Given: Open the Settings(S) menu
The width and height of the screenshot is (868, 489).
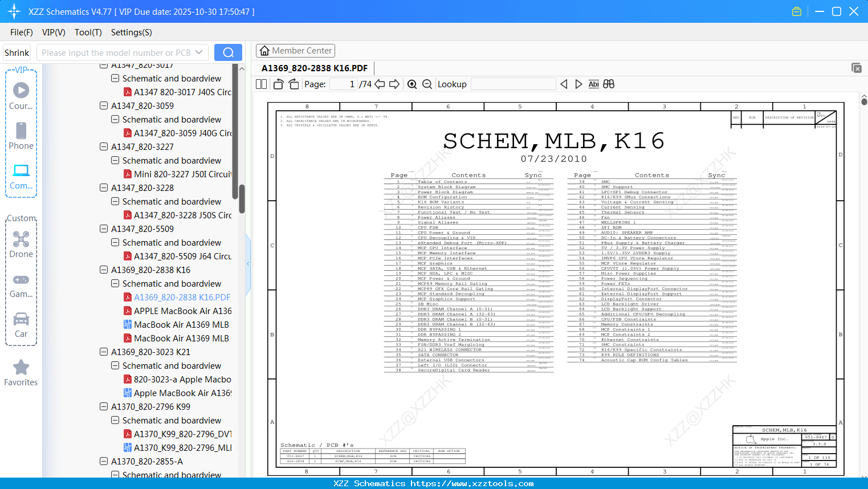Looking at the screenshot, I should (x=132, y=32).
